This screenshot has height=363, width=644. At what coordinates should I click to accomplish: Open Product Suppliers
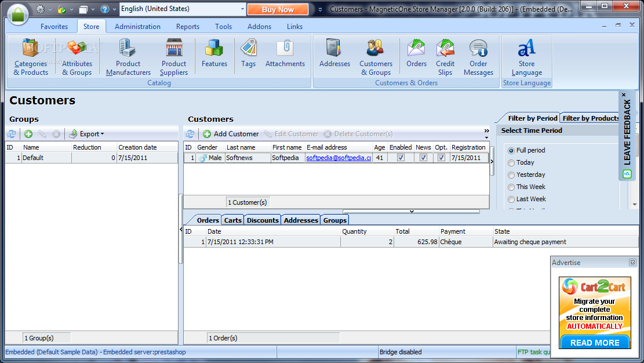tap(174, 57)
